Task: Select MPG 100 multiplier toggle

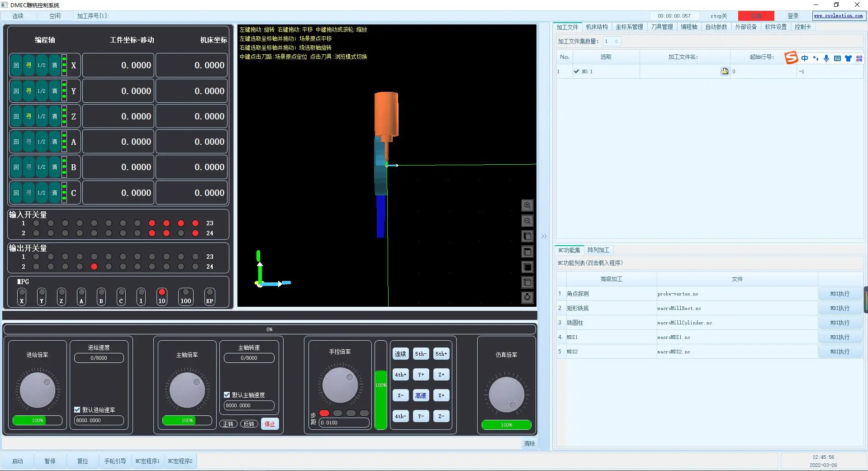Action: pos(185,296)
